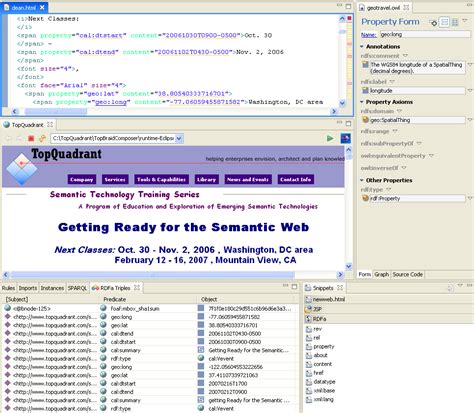Click the literal icon beside longitude label
The height and width of the screenshot is (413, 474).
click(x=365, y=90)
